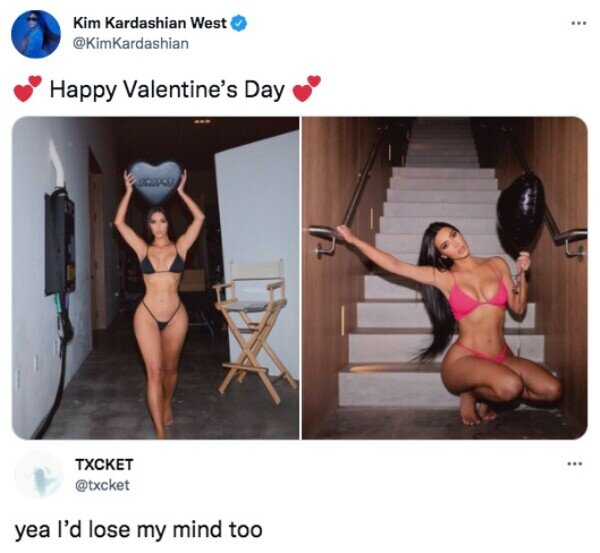Click the hearts emoji before Happy Valentine's
Image resolution: width=600 pixels, height=553 pixels.
(x=27, y=89)
